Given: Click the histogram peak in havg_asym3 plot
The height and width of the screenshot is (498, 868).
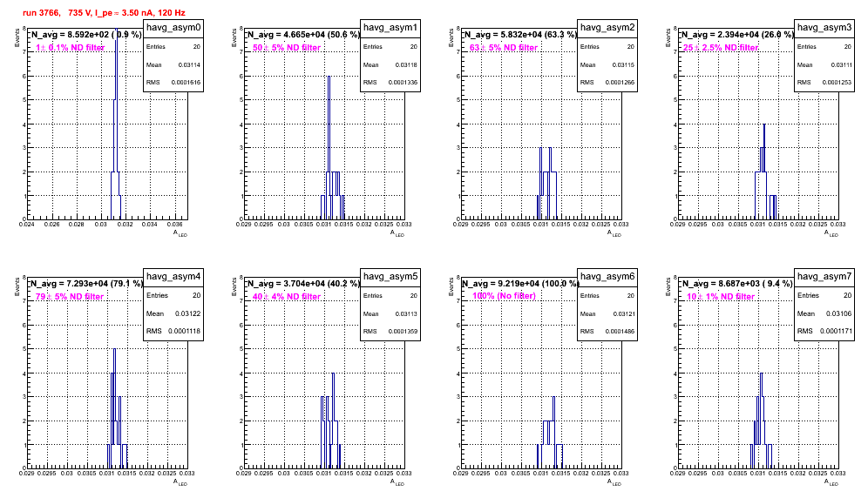Looking at the screenshot, I should [764, 124].
